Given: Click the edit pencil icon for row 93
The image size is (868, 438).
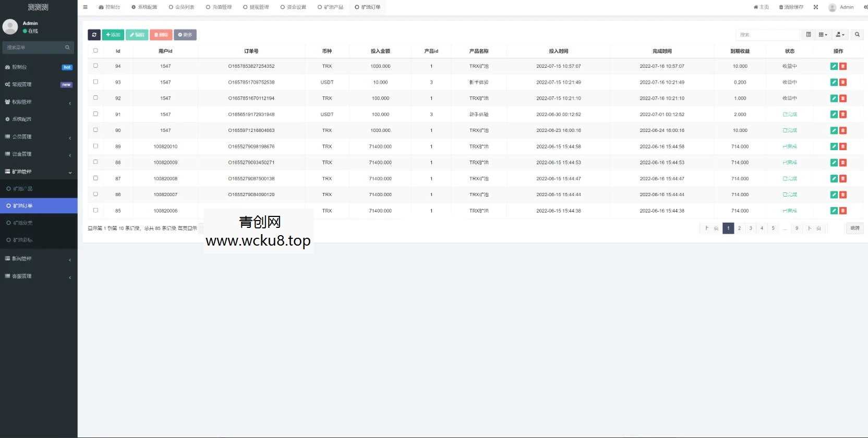Looking at the screenshot, I should tap(834, 82).
